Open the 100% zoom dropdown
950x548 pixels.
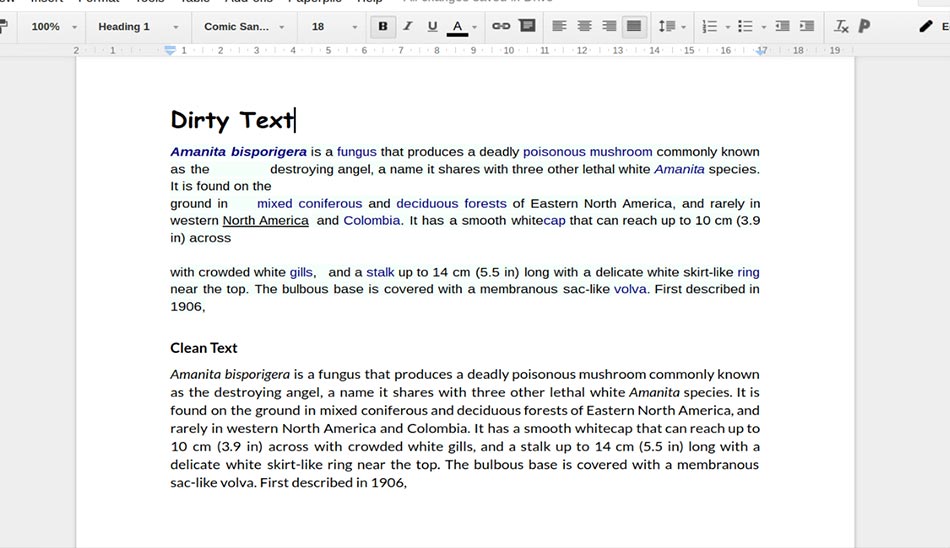[53, 27]
